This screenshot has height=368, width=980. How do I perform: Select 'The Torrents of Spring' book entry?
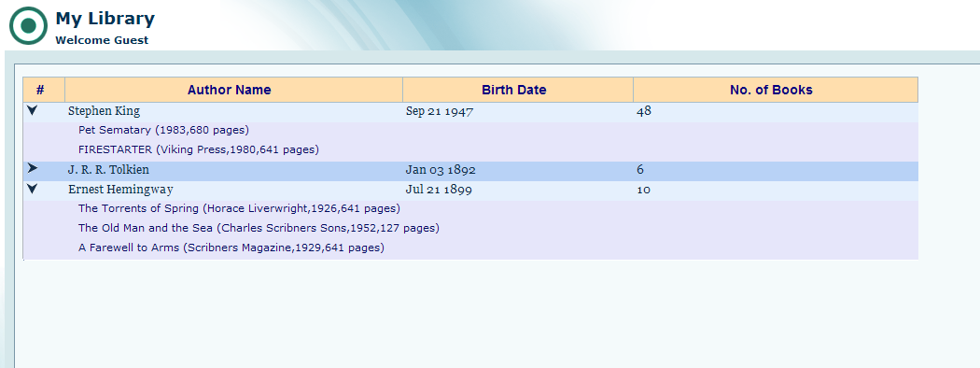pyautogui.click(x=239, y=208)
